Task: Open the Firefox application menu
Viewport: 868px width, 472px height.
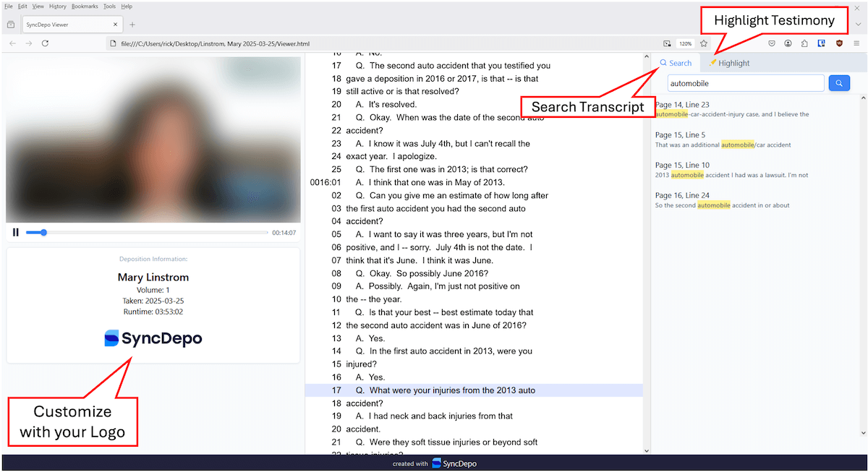Action: point(856,43)
